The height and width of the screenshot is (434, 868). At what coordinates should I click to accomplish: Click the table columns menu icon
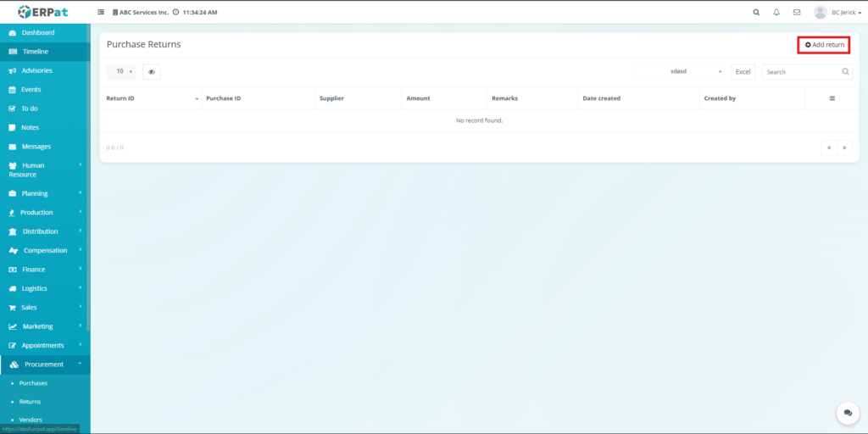832,98
